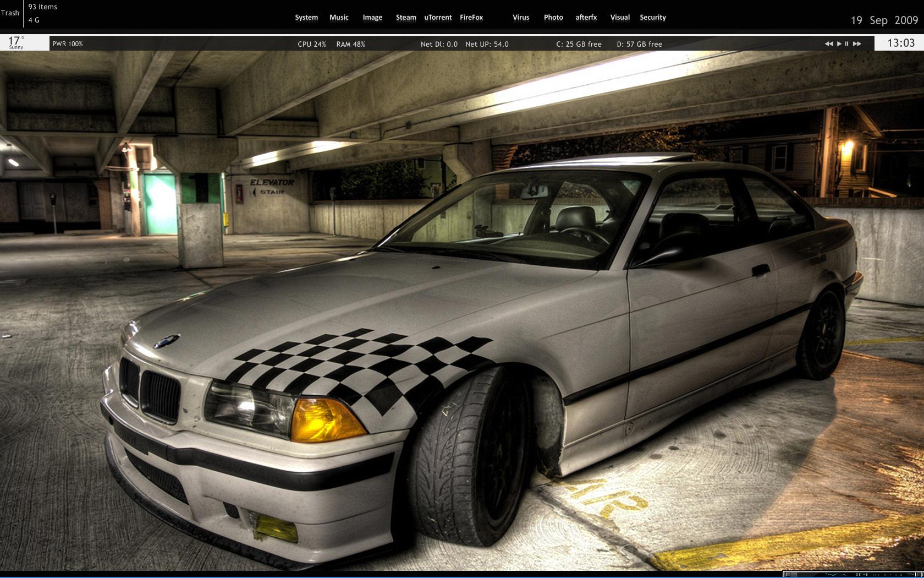Open the Image launcher

(x=372, y=18)
